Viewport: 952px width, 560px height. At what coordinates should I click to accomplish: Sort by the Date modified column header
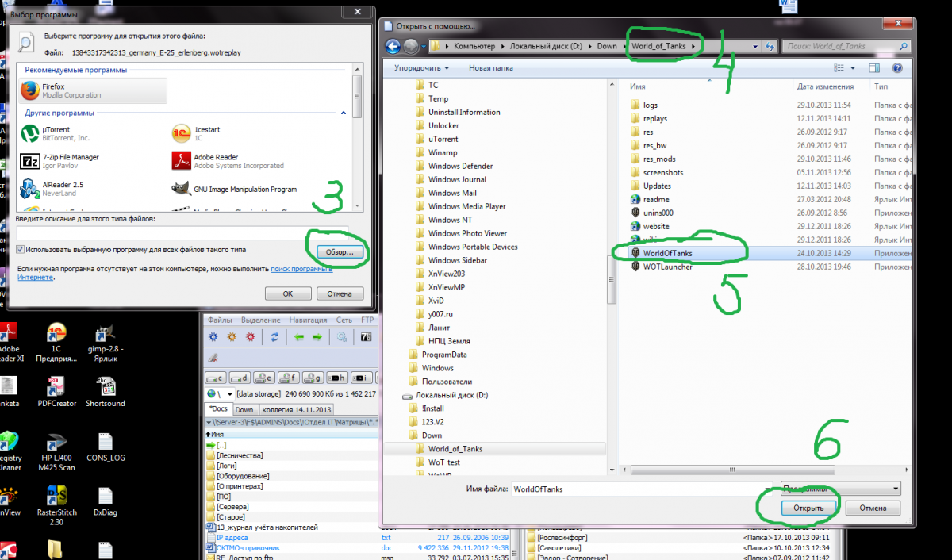point(825,86)
